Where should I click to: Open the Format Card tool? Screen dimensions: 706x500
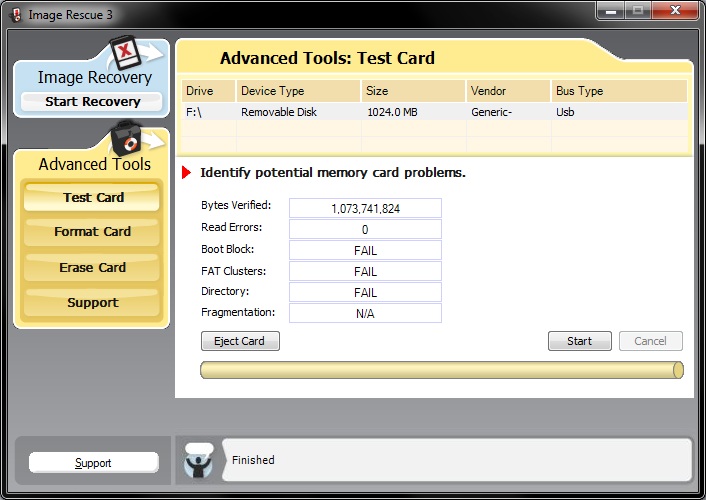pyautogui.click(x=92, y=232)
